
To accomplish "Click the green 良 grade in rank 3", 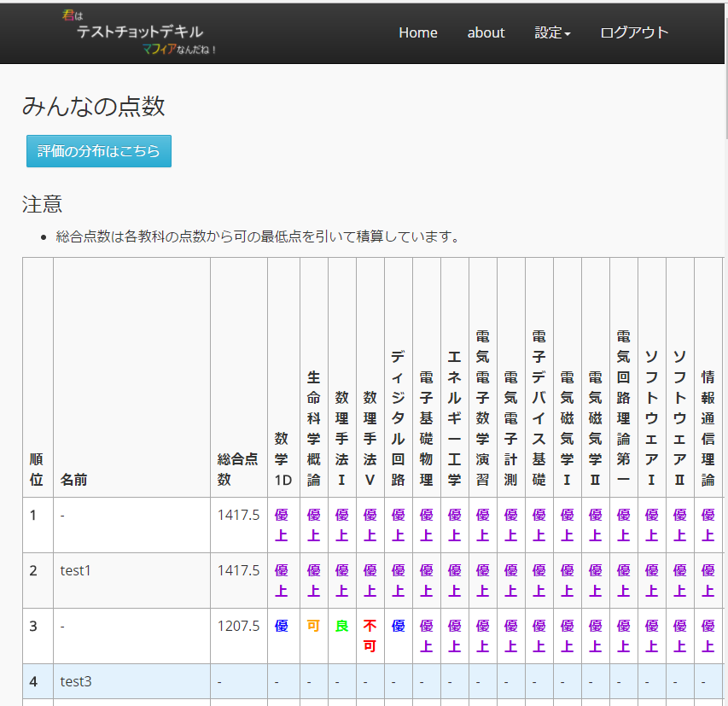I will click(341, 626).
